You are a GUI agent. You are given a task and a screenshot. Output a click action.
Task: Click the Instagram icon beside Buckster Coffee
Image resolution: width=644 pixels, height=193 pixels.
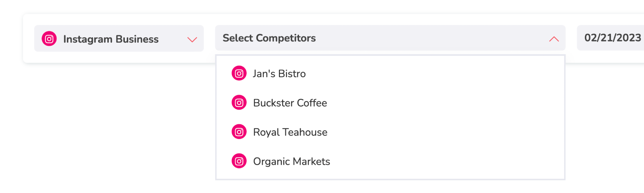[x=239, y=103]
